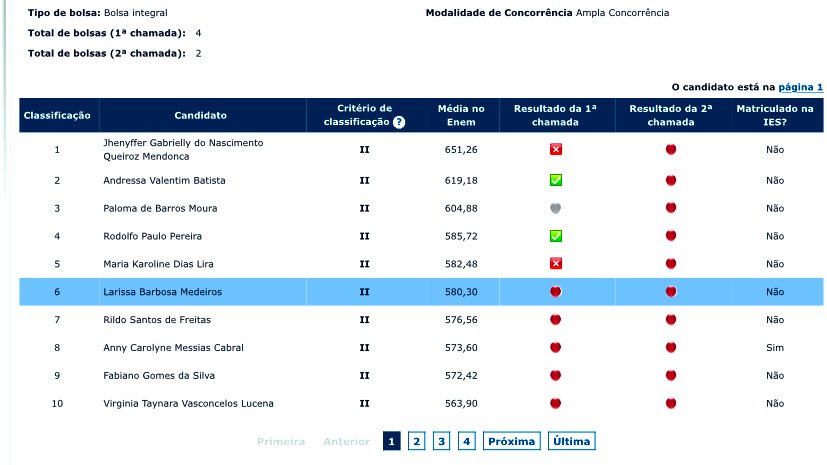Go to page 4 of results
Image resolution: width=827 pixels, height=465 pixels.
coord(467,441)
